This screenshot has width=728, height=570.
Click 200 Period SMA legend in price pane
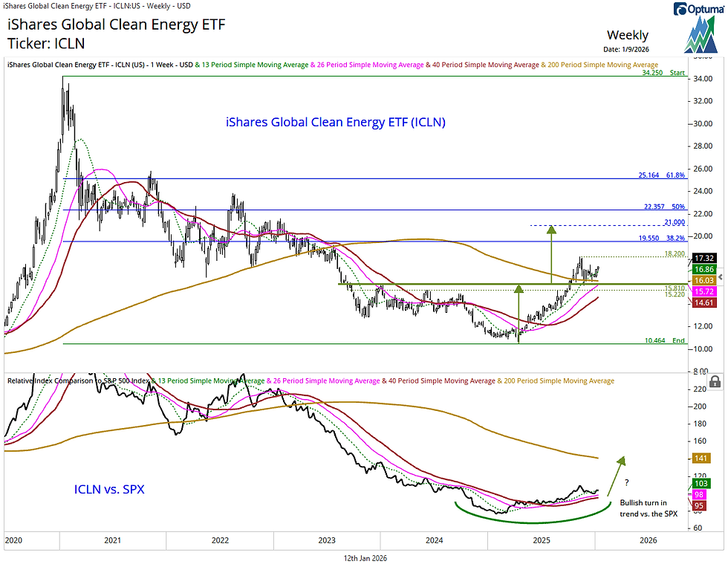(599, 65)
